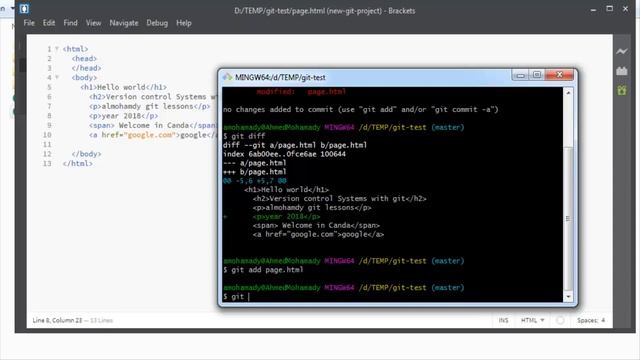The height and width of the screenshot is (360, 640).
Task: Click the 'diff --git a/page.html b/page.html' line
Action: [x=295, y=145]
